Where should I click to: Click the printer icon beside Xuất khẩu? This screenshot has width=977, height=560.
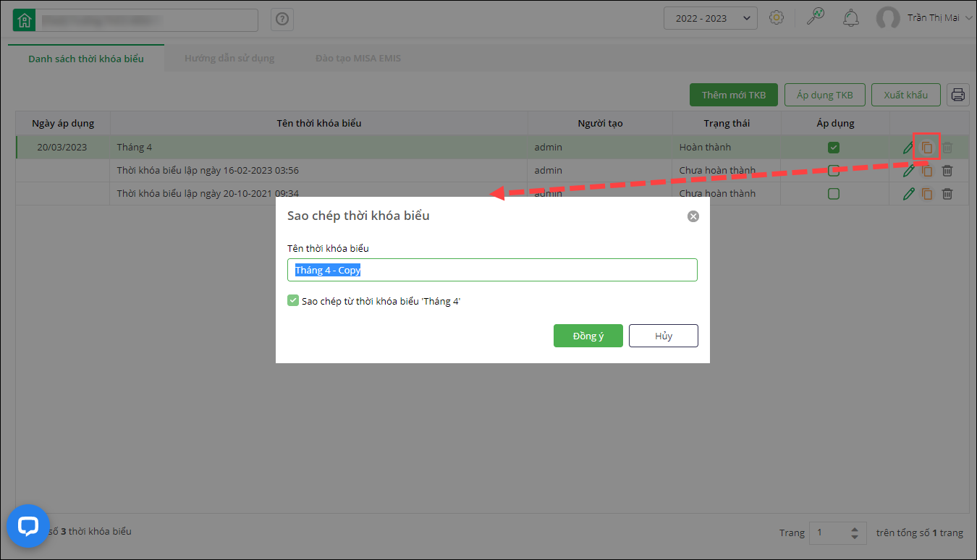click(958, 95)
